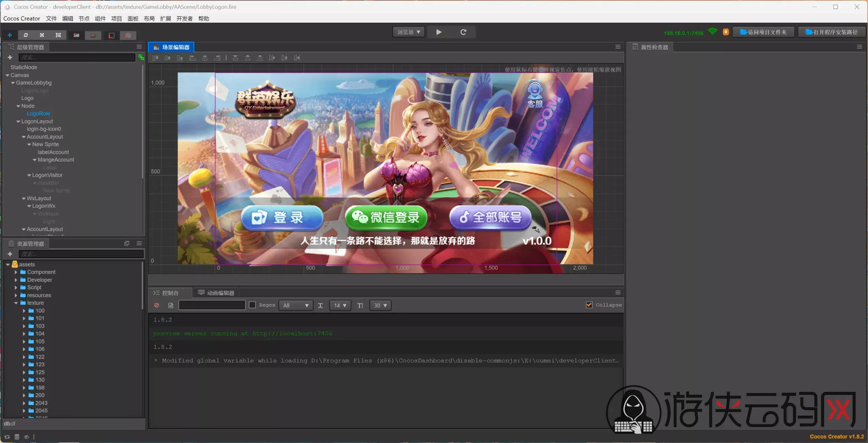Viewport: 868px width, 443px height.
Task: Click the play preview button
Action: click(x=439, y=32)
